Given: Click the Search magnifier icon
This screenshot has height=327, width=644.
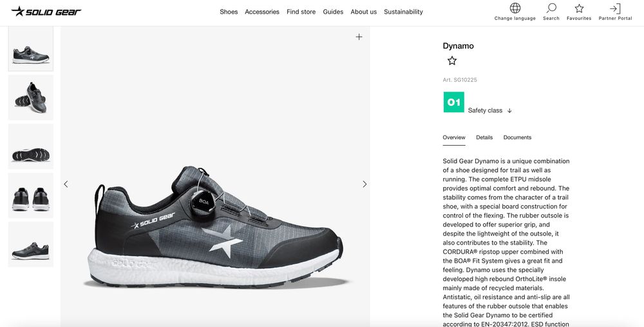Looking at the screenshot, I should click(551, 8).
